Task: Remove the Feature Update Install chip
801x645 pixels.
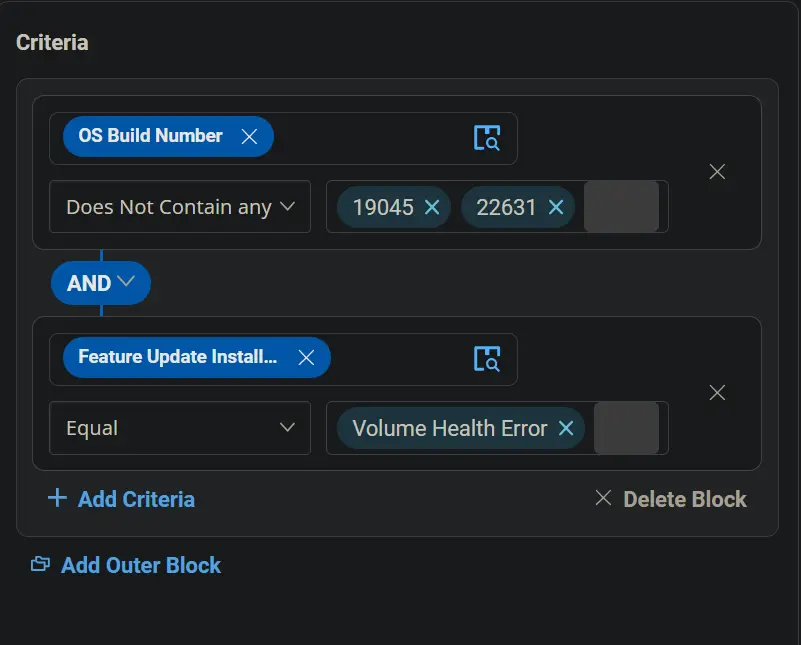Action: click(306, 357)
